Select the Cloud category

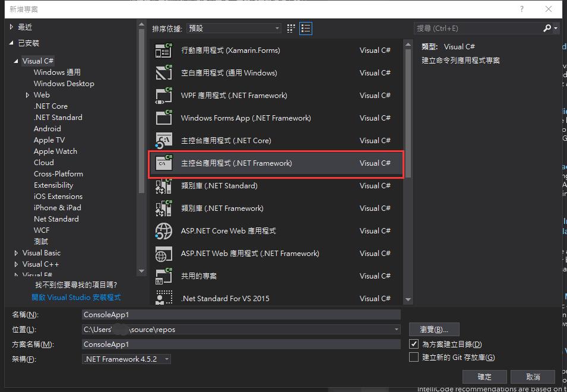point(44,163)
